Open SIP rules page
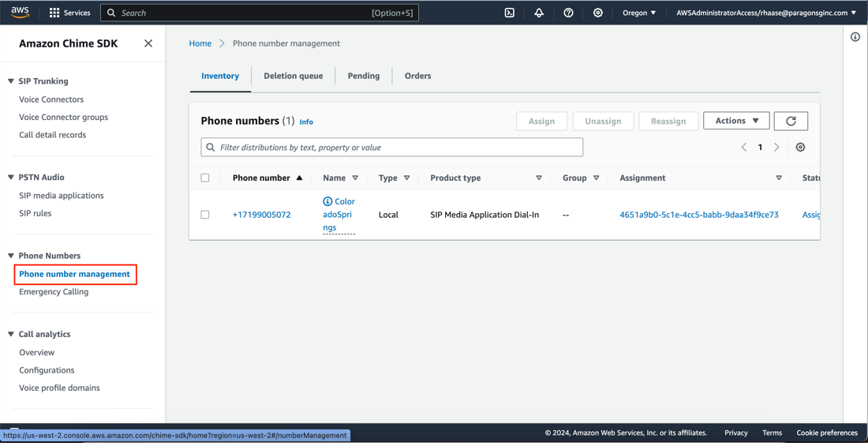 pos(36,213)
